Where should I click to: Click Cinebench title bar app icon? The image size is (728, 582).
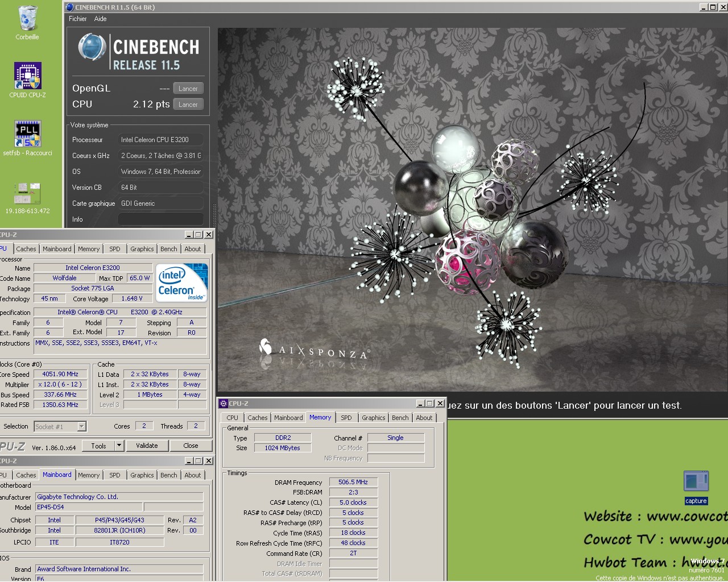point(70,7)
